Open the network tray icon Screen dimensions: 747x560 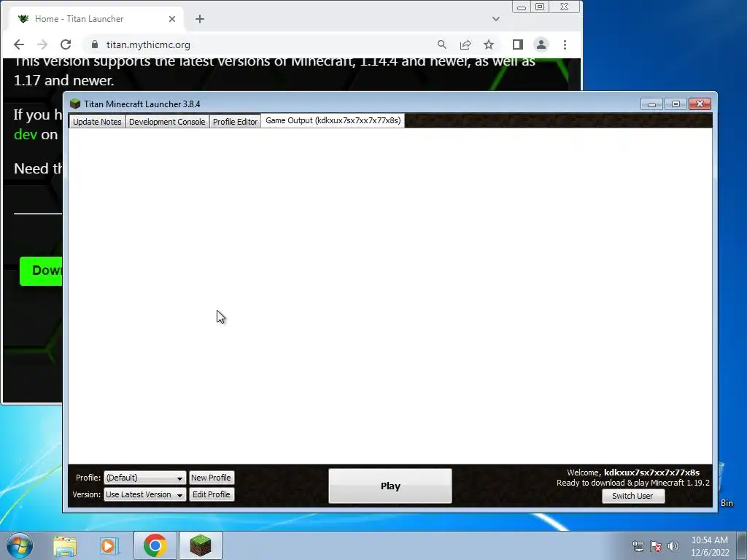(638, 546)
